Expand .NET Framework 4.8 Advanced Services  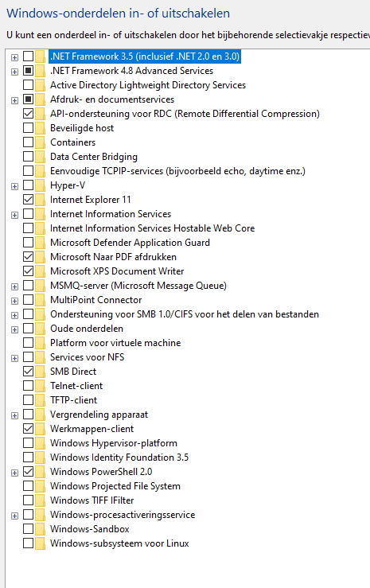pos(14,72)
